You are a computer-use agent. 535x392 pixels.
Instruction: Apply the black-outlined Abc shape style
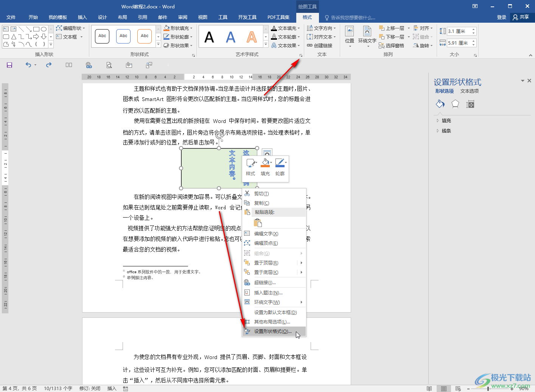click(x=102, y=36)
